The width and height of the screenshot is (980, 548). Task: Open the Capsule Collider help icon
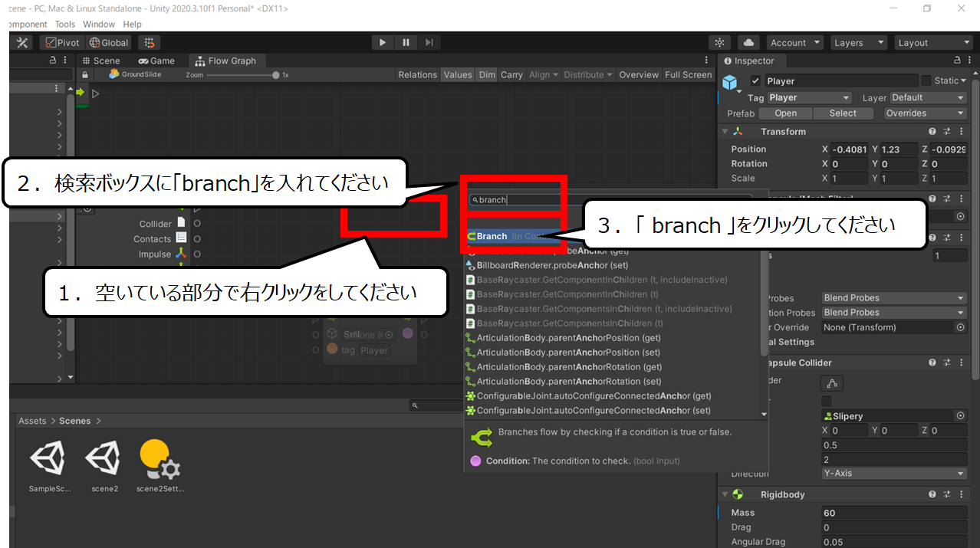[x=932, y=363]
